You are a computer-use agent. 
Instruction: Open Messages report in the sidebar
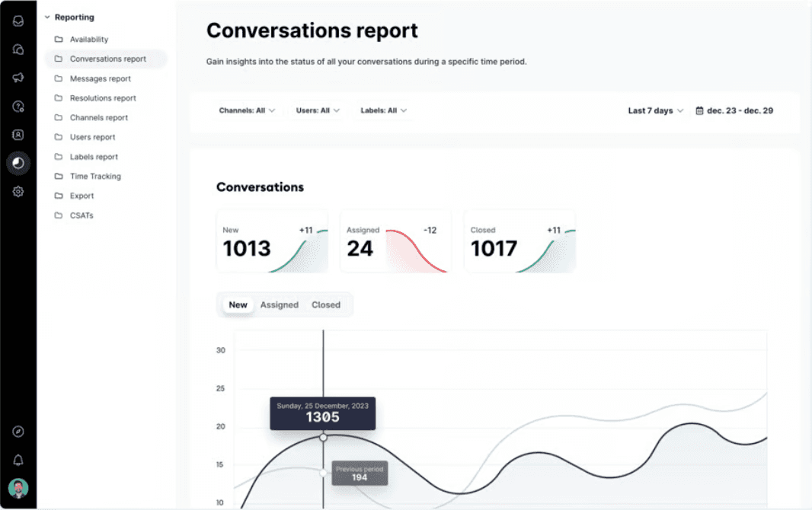click(100, 78)
